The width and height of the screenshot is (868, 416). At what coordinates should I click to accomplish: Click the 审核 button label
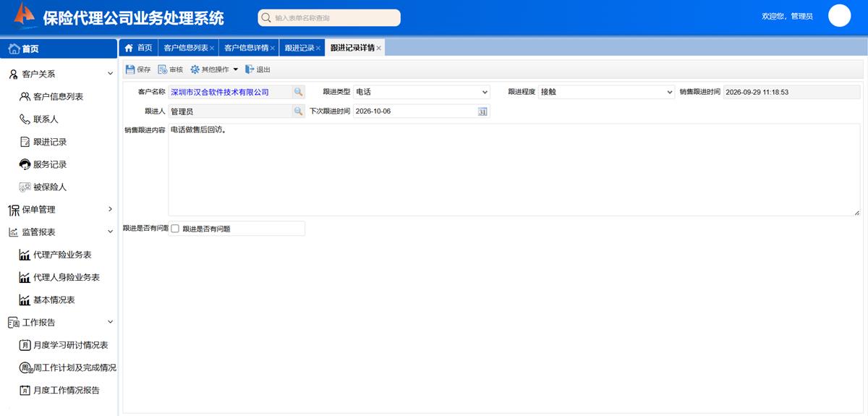point(176,69)
